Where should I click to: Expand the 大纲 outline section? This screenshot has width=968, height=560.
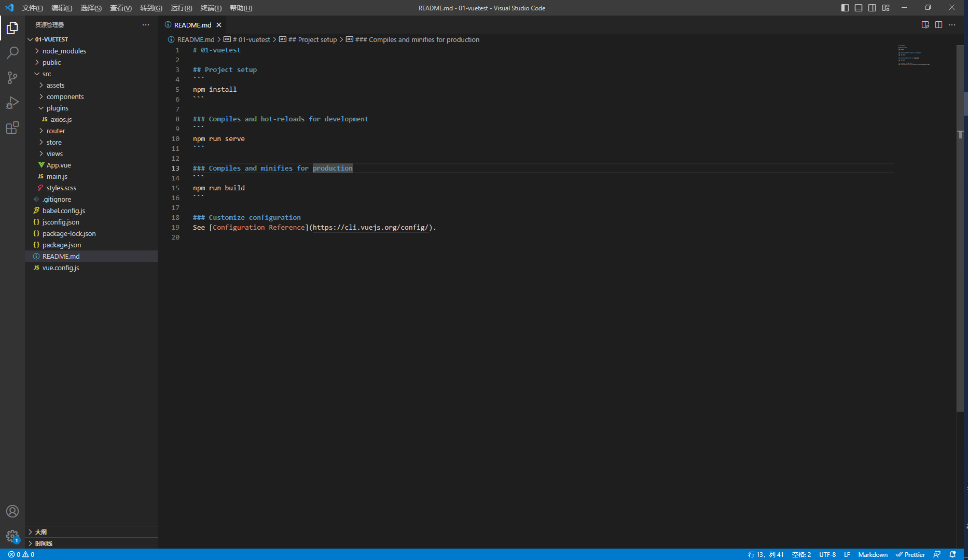pyautogui.click(x=91, y=532)
